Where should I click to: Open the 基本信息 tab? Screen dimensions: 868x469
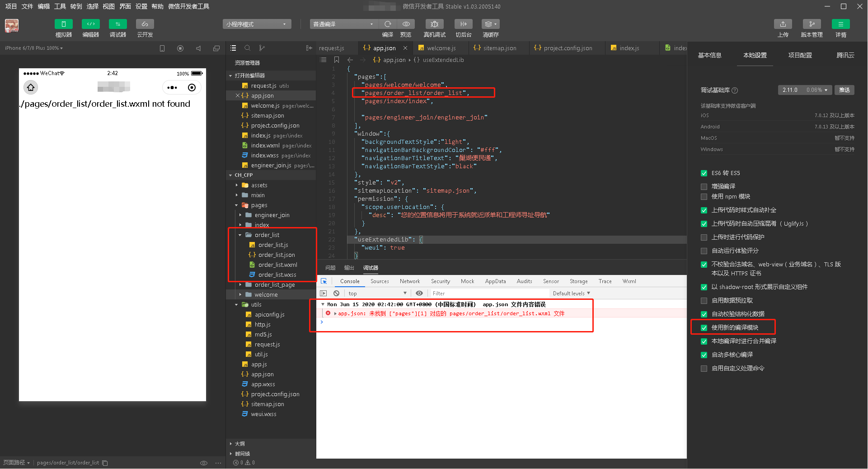tap(709, 55)
